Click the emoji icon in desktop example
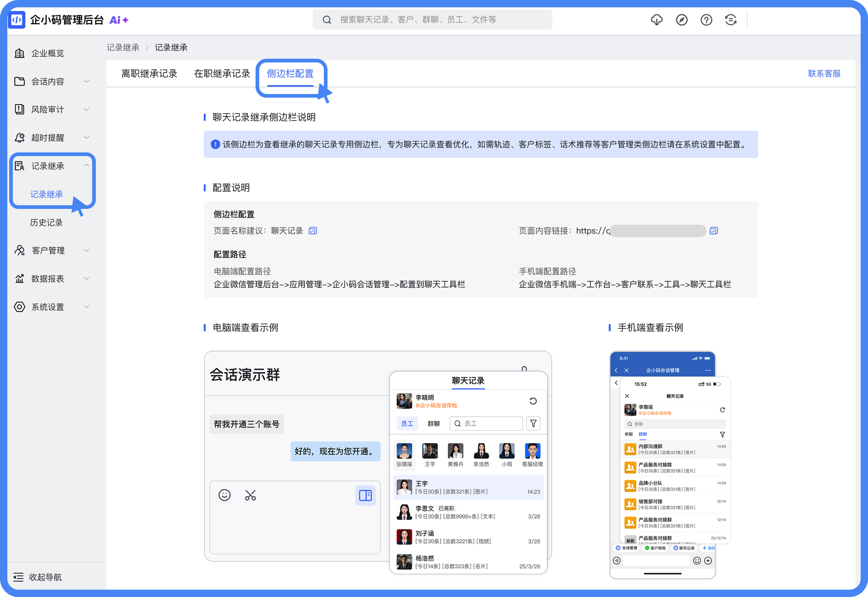This screenshot has height=597, width=868. (x=224, y=495)
